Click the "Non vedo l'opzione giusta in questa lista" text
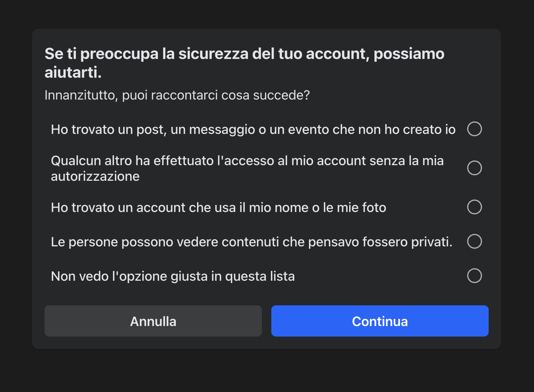534x392 pixels. 173,276
